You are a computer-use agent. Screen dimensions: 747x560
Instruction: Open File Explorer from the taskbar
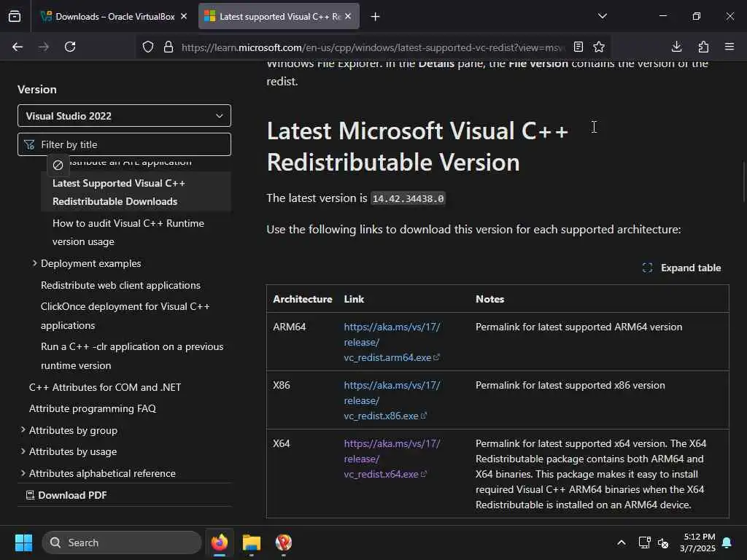[252, 542]
